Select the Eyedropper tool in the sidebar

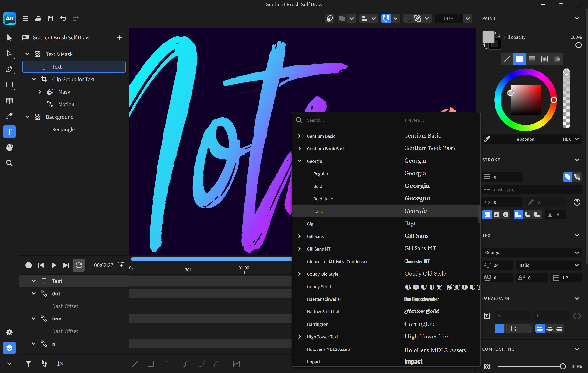(x=9, y=116)
